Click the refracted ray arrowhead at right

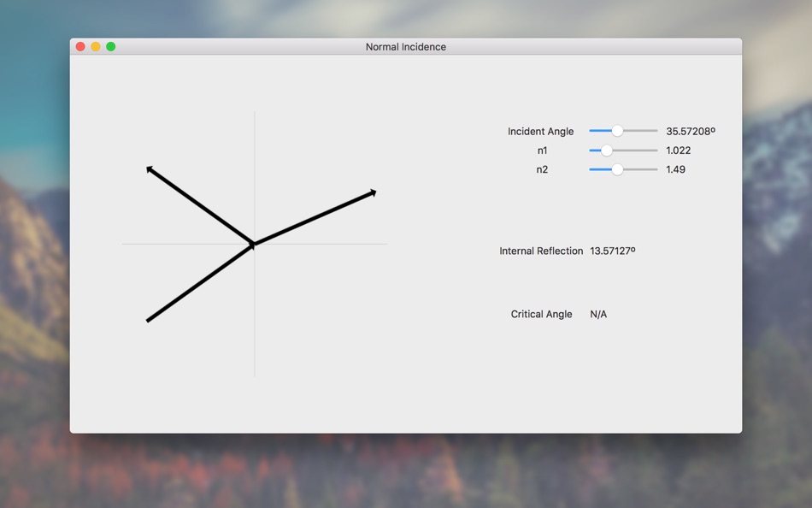coord(373,192)
